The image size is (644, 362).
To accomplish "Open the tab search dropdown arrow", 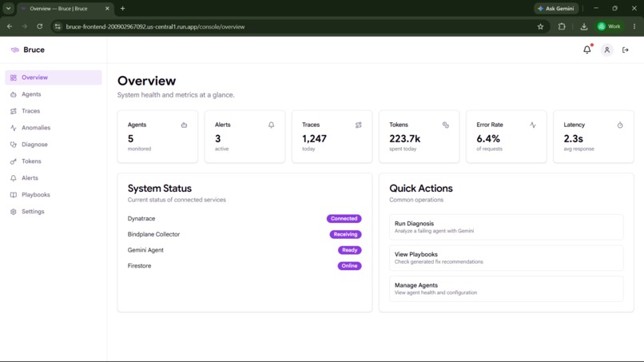I will (x=8, y=8).
